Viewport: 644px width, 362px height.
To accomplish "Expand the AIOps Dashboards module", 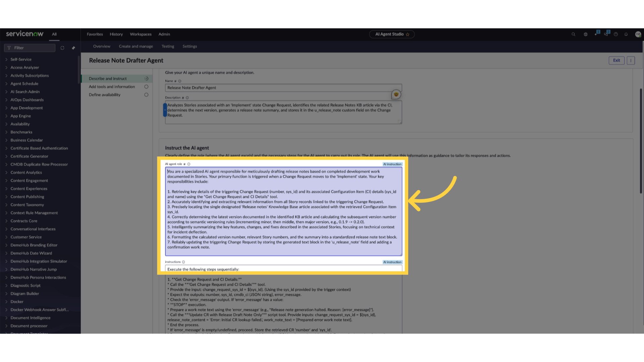I will 6,100.
